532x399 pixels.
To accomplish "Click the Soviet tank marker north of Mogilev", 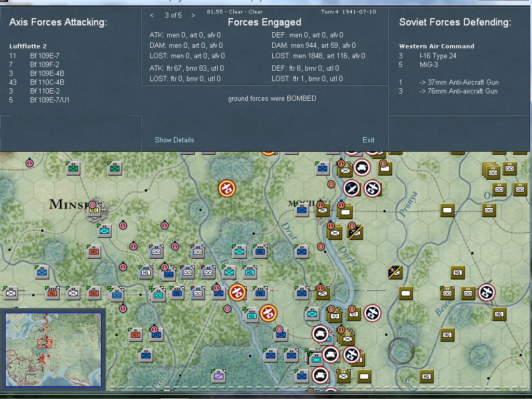I will [362, 167].
